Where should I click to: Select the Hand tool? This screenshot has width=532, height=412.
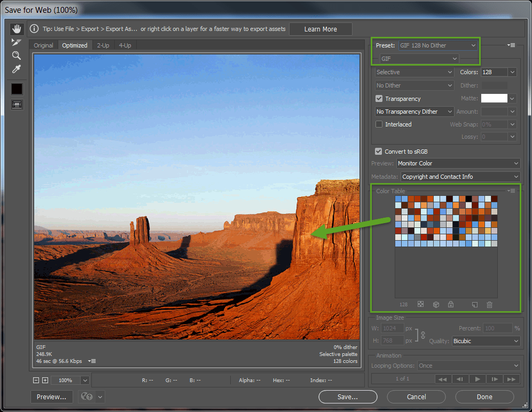tap(17, 28)
